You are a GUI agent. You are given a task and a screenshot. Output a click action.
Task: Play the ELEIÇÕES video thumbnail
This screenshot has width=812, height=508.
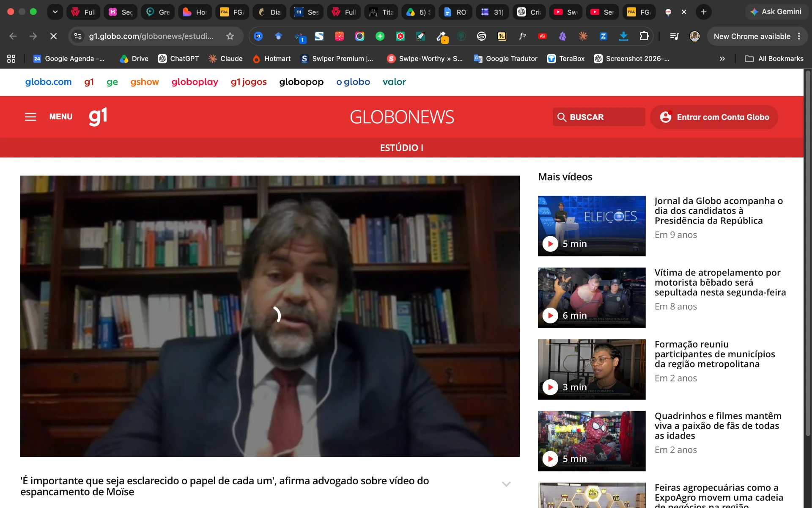coord(592,226)
